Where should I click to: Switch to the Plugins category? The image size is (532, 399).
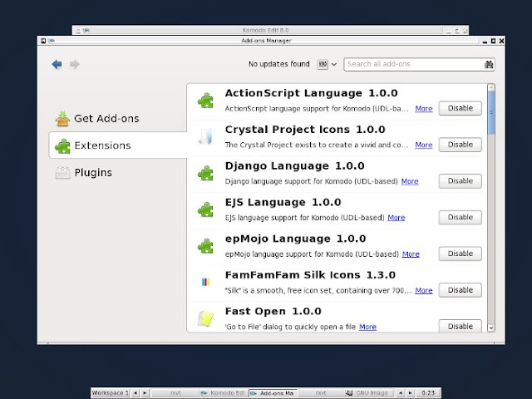(x=117, y=173)
